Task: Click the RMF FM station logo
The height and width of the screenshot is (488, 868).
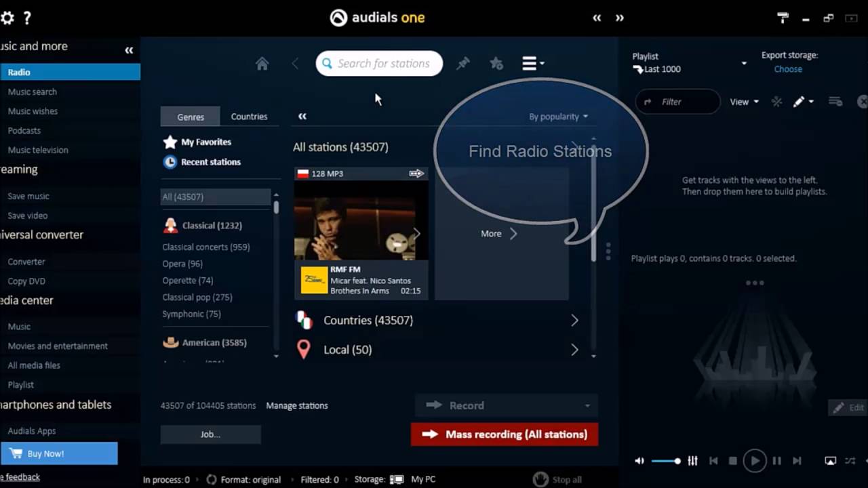Action: coord(314,280)
